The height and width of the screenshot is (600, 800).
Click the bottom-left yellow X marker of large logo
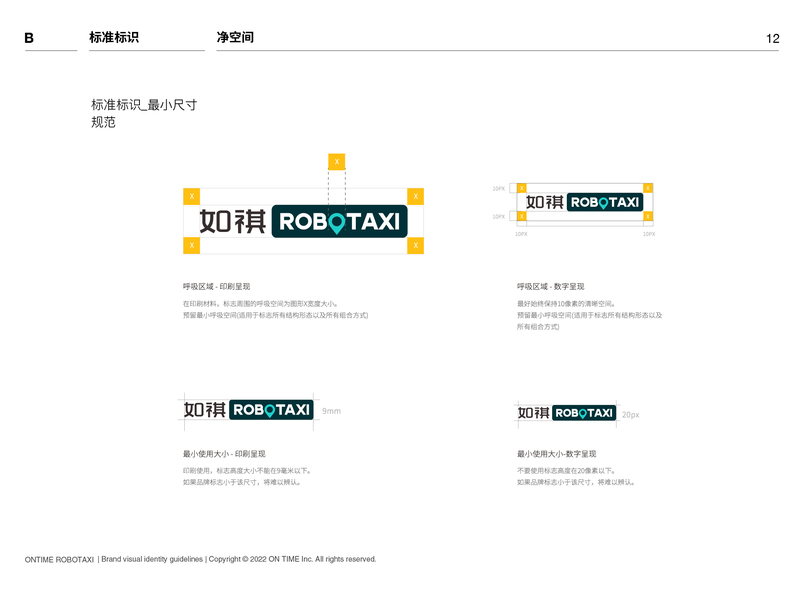pyautogui.click(x=191, y=245)
